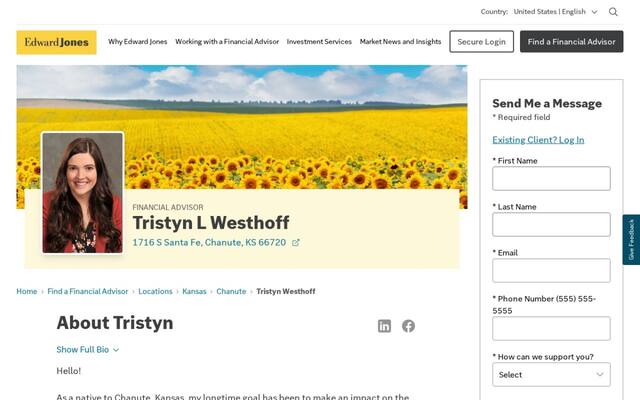Expand the Show Full Bio section

[x=87, y=349]
